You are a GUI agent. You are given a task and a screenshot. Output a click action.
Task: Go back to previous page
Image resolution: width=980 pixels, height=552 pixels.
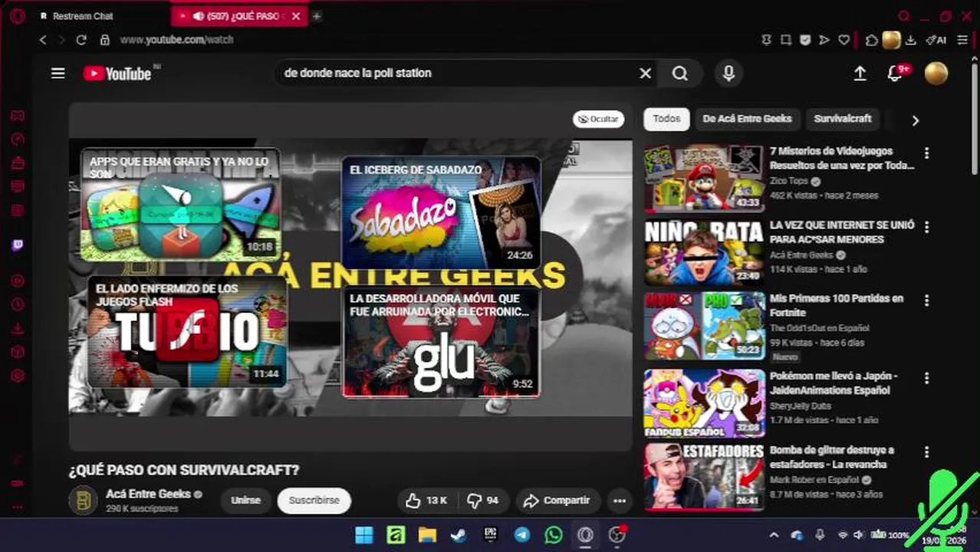tap(43, 40)
